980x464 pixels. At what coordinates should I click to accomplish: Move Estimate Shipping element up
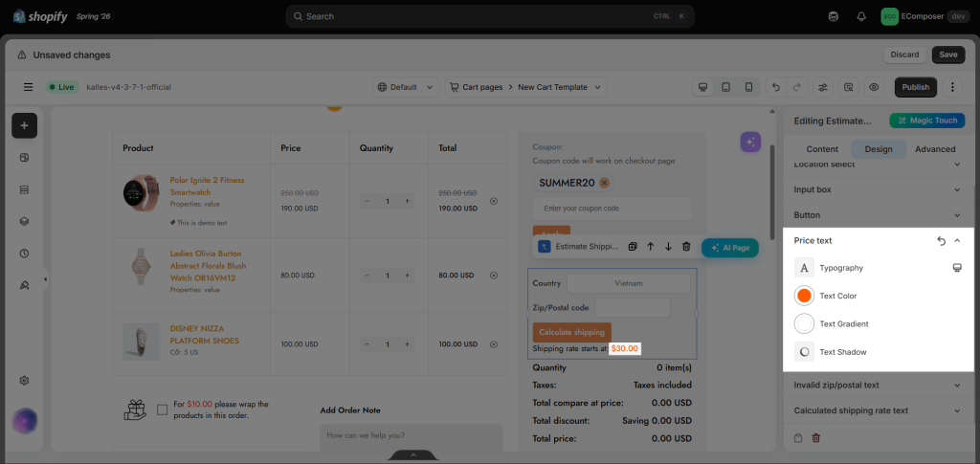(650, 247)
